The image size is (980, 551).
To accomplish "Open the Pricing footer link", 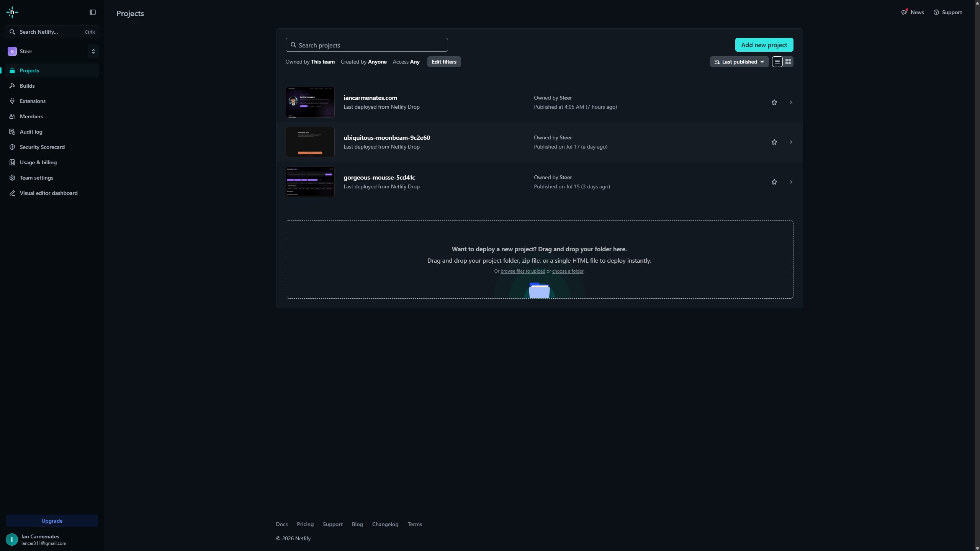I will point(305,524).
